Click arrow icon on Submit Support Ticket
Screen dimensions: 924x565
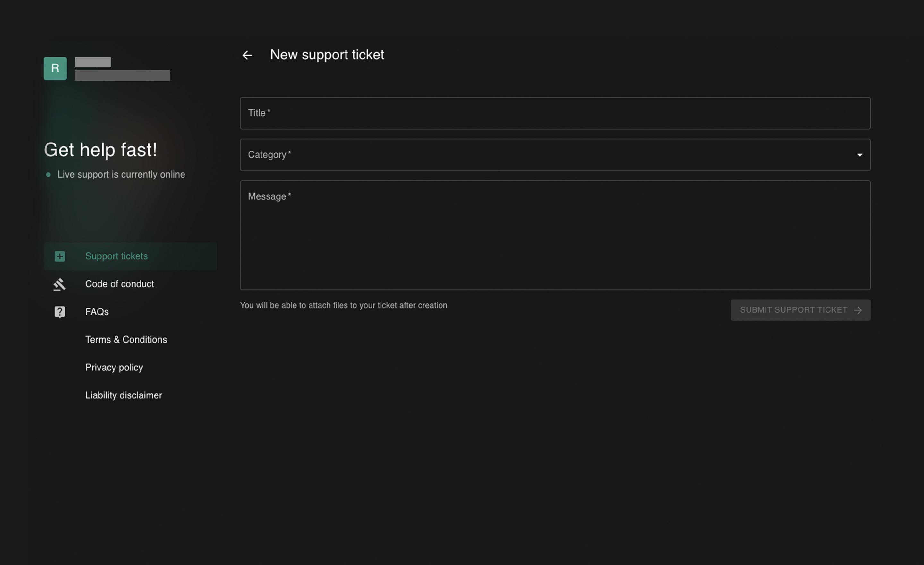tap(858, 310)
